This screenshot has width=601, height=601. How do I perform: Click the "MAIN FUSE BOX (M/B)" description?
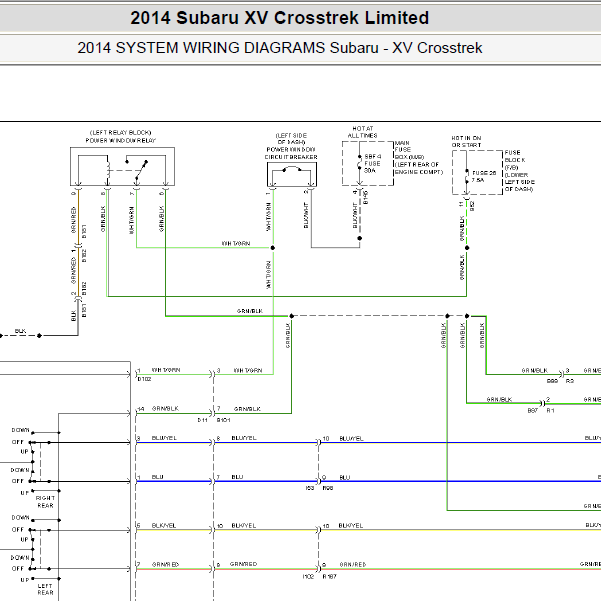click(419, 158)
